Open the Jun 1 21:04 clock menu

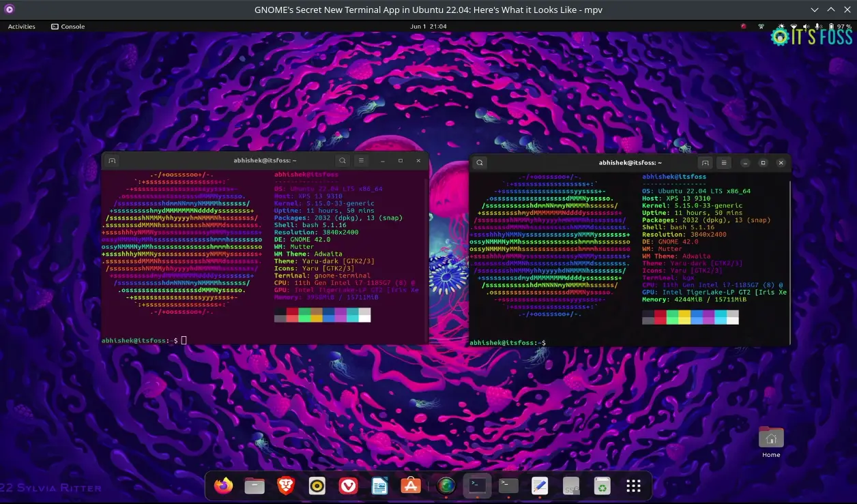pos(428,27)
